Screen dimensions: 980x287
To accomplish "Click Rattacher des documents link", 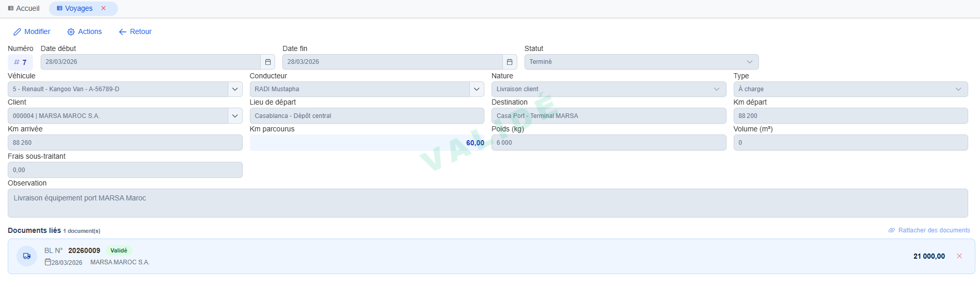I will click(x=929, y=230).
